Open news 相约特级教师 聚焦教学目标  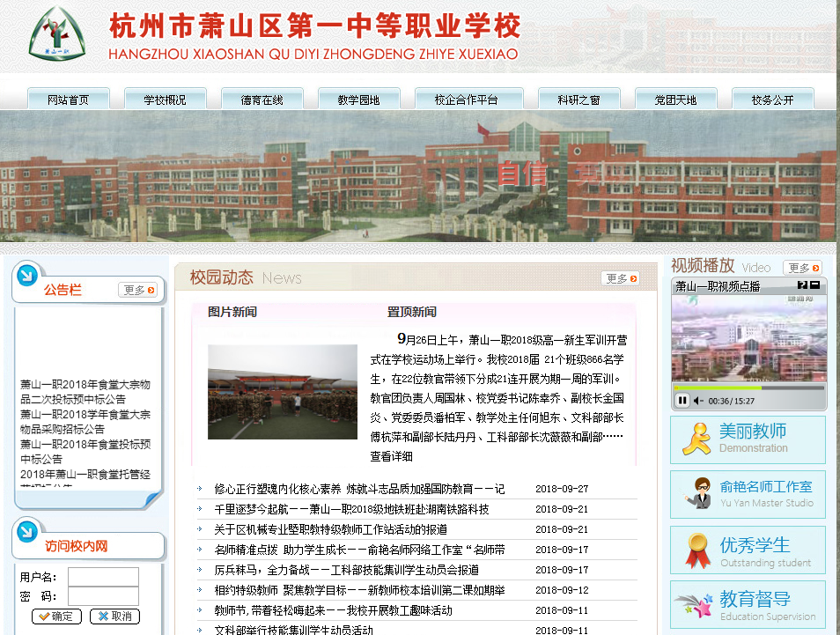pos(359,590)
